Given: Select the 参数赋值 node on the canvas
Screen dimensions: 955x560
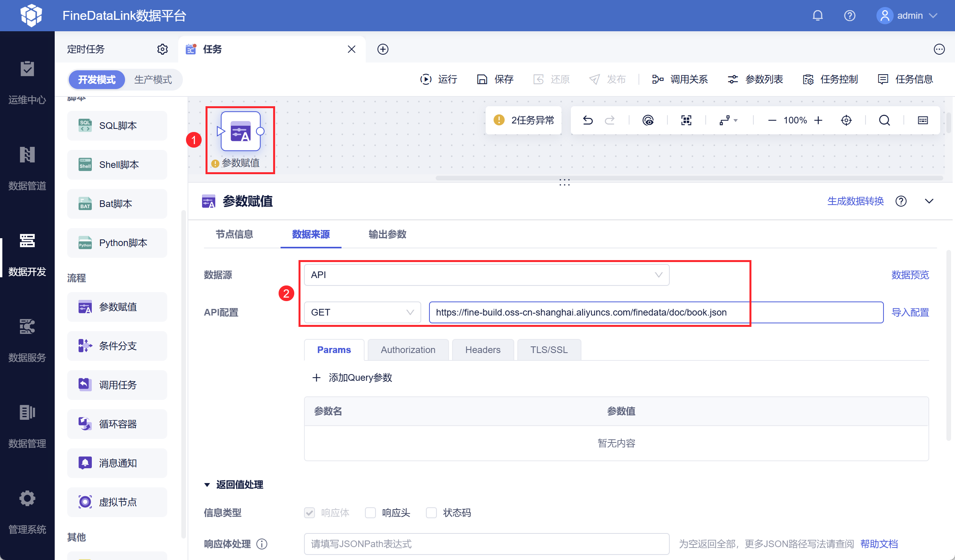Looking at the screenshot, I should click(240, 132).
